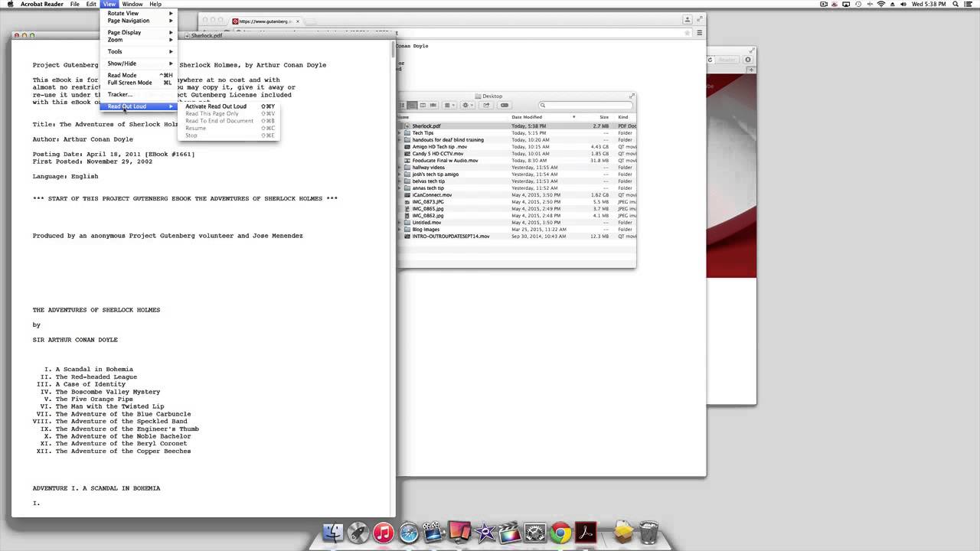Open Finder from the Dock
This screenshot has height=551, width=980.
click(x=333, y=533)
